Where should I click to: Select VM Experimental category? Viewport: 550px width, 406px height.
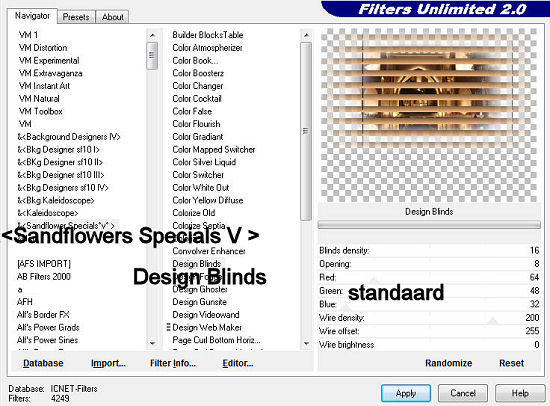(x=49, y=60)
